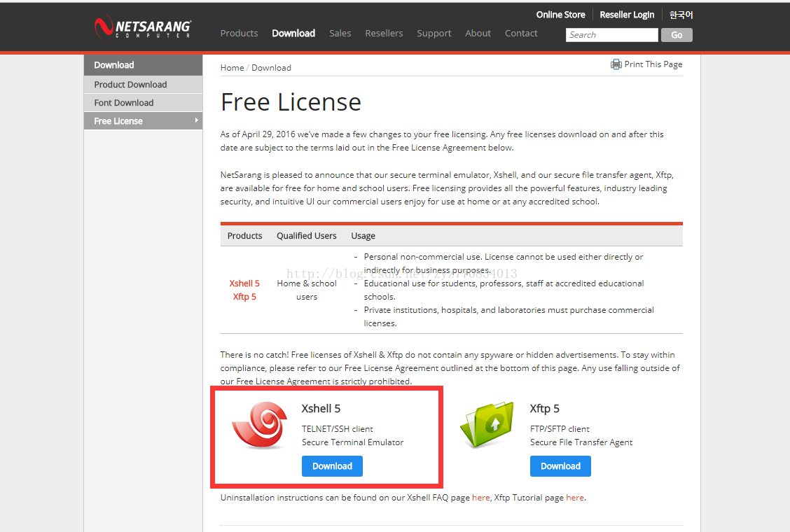This screenshot has height=532, width=790.
Task: Open the Sales menu
Action: (x=340, y=34)
